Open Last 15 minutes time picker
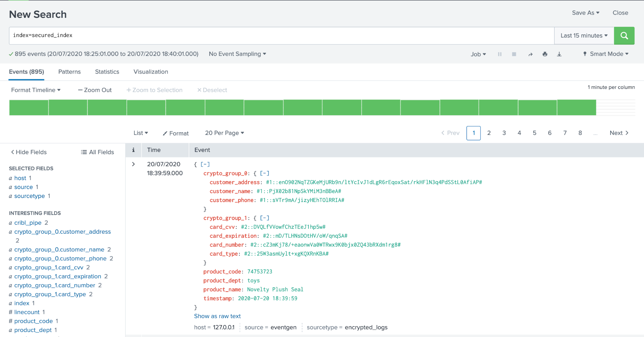This screenshot has width=644, height=337. [584, 35]
